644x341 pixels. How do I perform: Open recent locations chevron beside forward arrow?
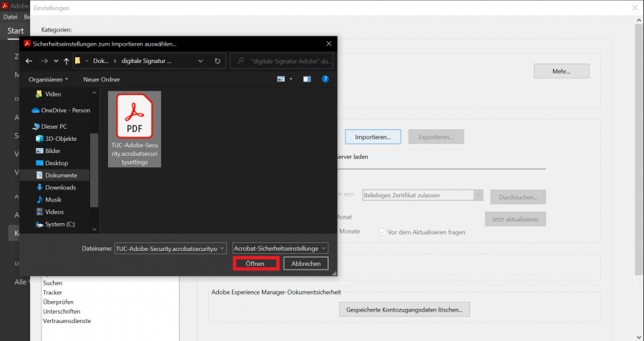[56, 61]
